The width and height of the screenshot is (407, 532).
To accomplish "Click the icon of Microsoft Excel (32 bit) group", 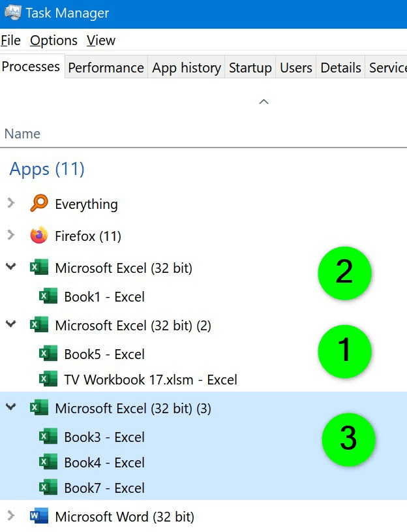I will pos(39,268).
